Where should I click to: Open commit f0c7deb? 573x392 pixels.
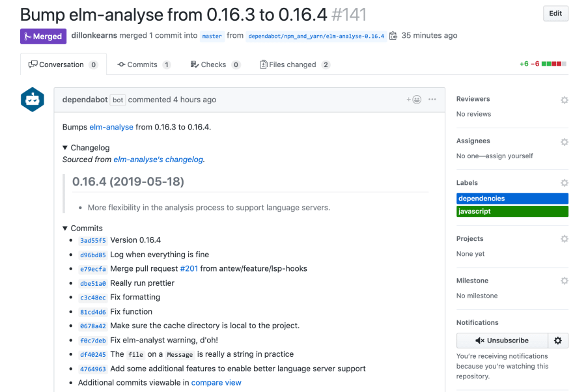tap(93, 341)
